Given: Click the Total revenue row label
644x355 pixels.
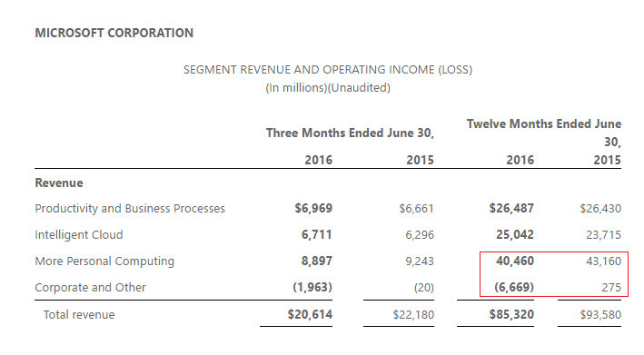Looking at the screenshot, I should point(79,315).
